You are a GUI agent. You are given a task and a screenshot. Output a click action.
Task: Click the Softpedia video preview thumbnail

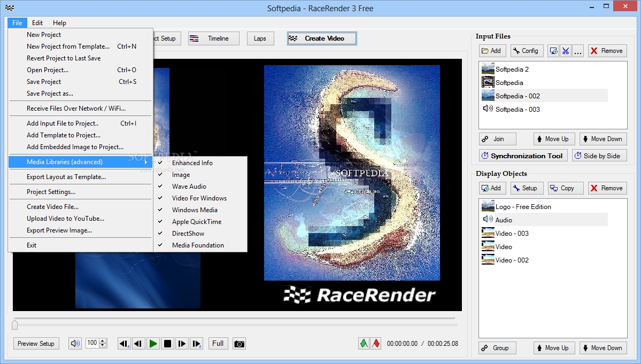352,173
